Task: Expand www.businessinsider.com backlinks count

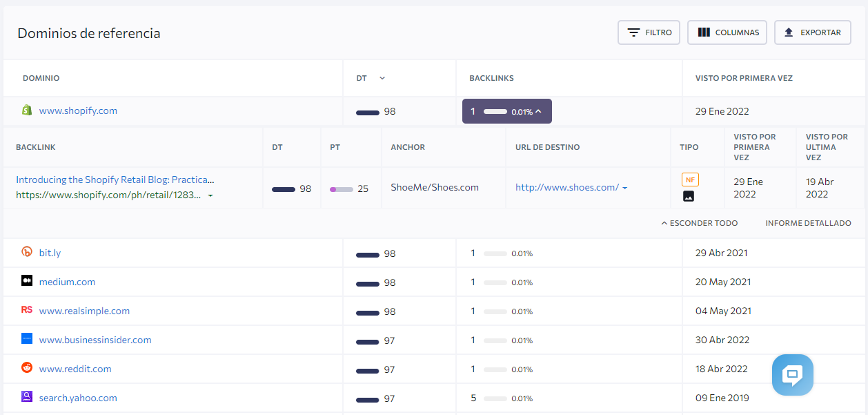Action: [502, 340]
